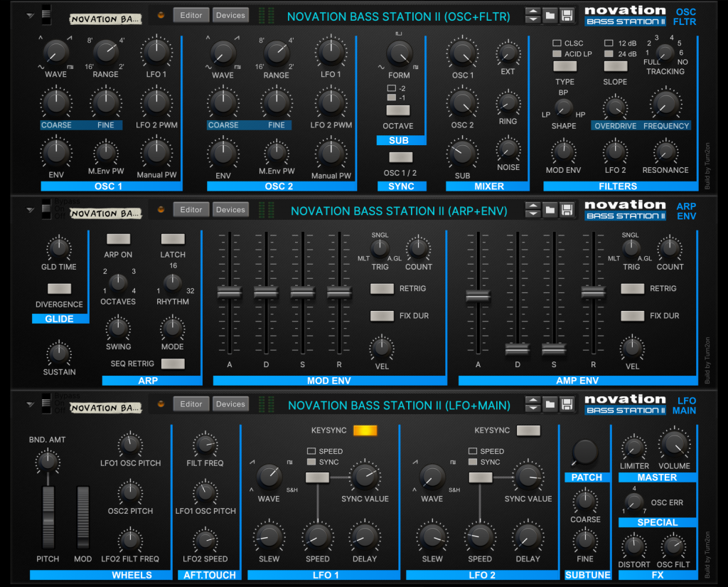Collapse ARP+ENV device with fold arrow
The width and height of the screenshot is (728, 587).
[x=30, y=210]
